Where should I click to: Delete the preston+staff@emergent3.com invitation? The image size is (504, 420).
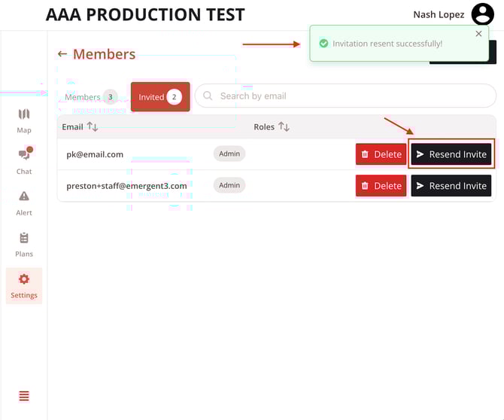point(381,186)
